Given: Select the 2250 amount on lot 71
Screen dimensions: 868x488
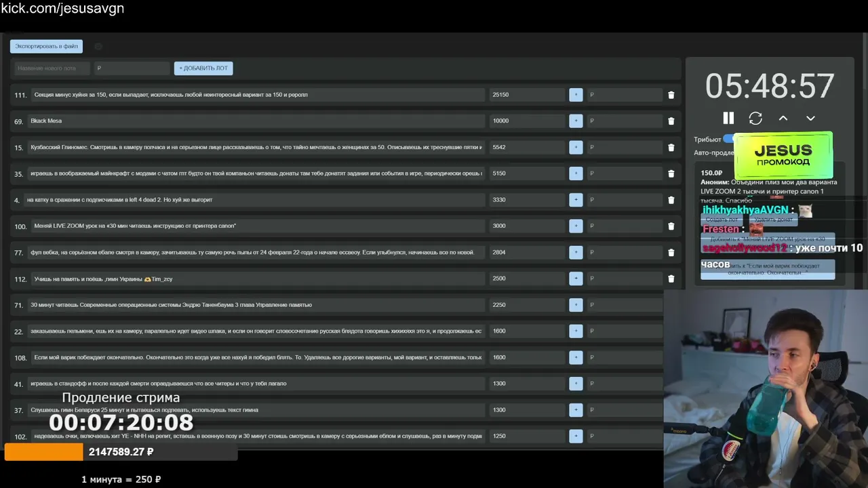Looking at the screenshot, I should (527, 305).
